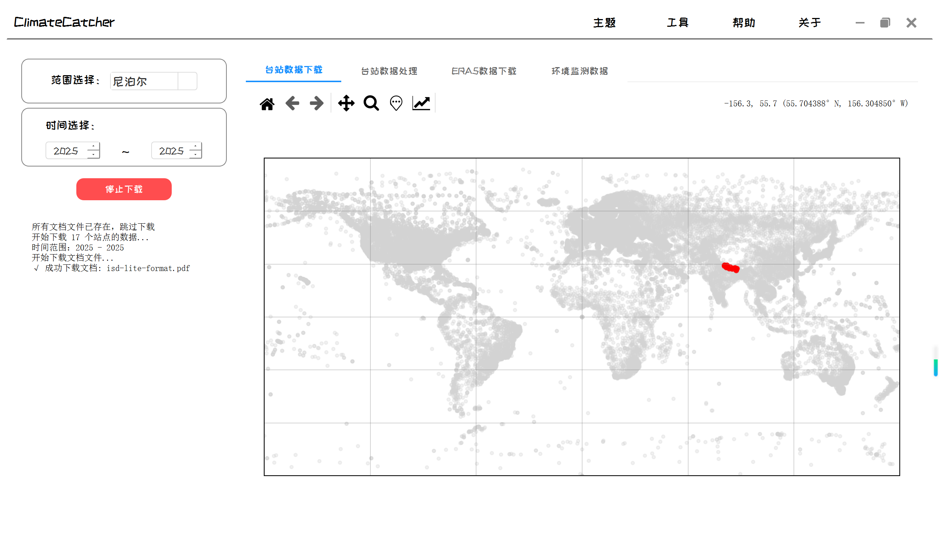
Task: Go back to previous map view
Action: click(292, 103)
